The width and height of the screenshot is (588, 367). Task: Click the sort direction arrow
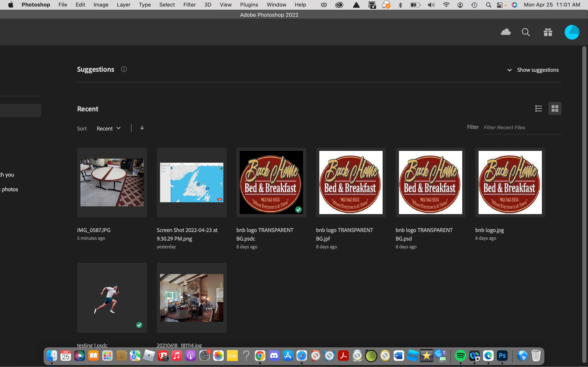(142, 128)
